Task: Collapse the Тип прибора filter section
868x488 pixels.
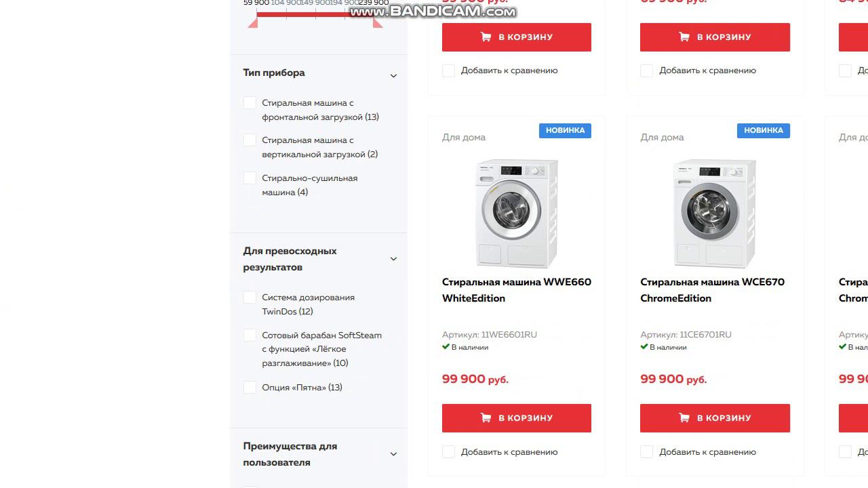Action: pos(393,76)
